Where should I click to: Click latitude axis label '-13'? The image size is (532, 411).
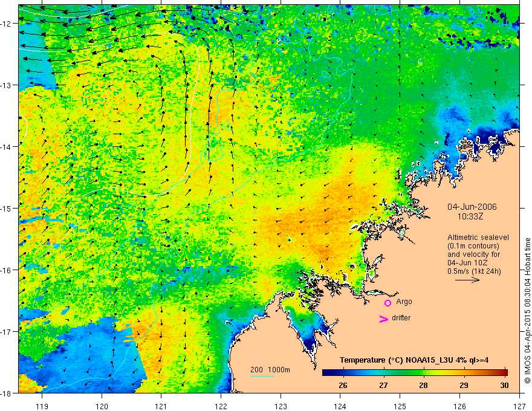(6, 85)
